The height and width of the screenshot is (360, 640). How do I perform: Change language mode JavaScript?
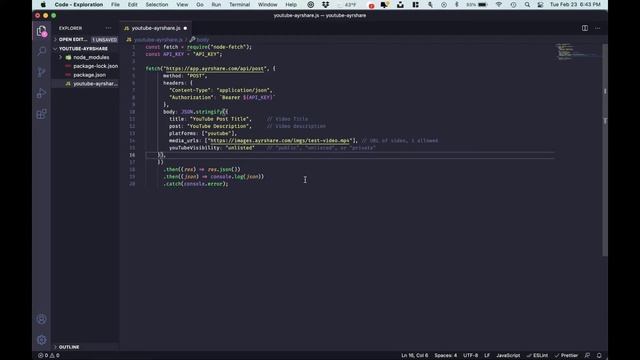point(508,355)
